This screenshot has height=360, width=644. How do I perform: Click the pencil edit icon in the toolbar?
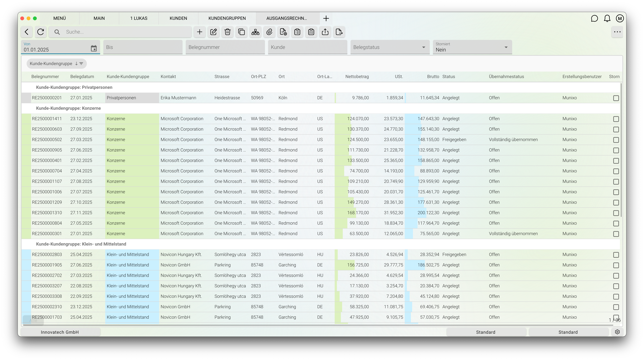tap(213, 32)
